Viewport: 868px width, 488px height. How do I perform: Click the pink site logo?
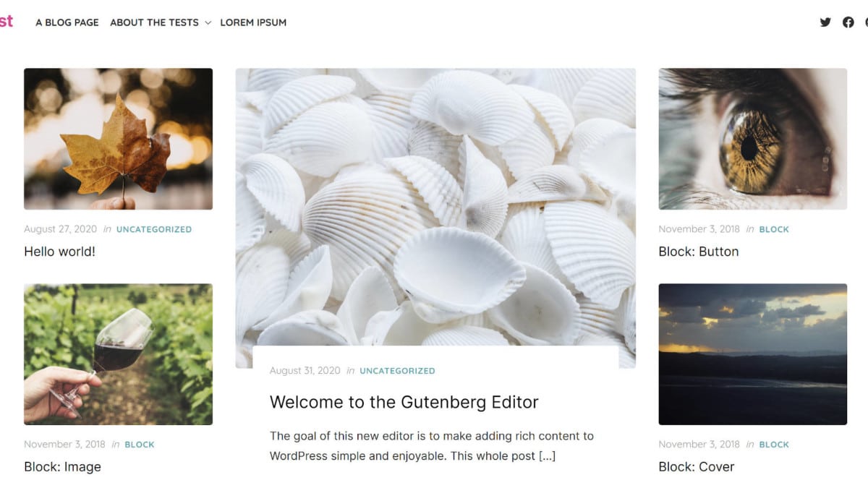click(6, 21)
